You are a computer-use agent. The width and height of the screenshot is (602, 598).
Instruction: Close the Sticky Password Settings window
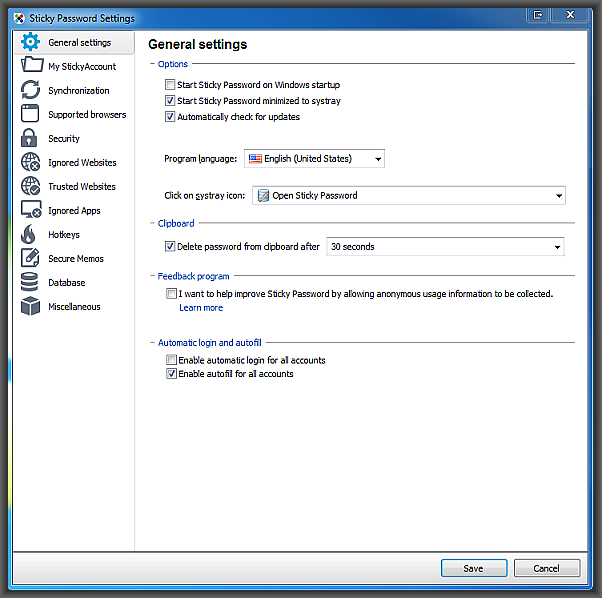coord(570,15)
